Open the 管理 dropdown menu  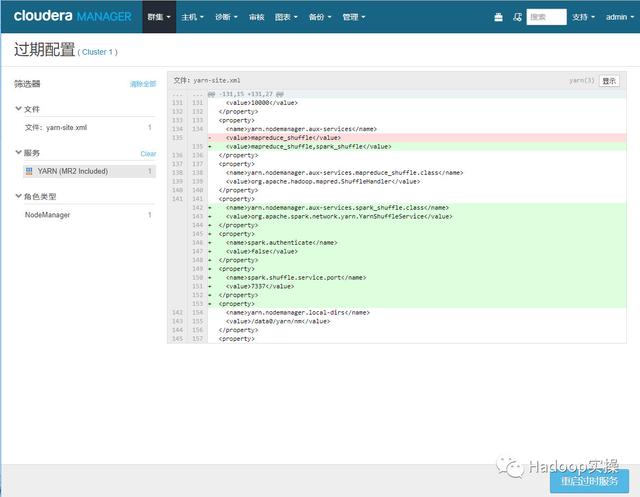click(354, 17)
